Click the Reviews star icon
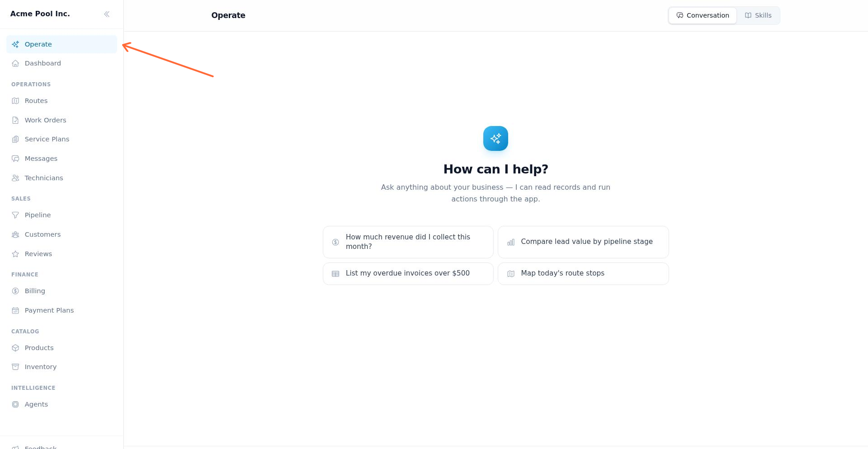Screen dimensions: 868x449 coord(15,254)
